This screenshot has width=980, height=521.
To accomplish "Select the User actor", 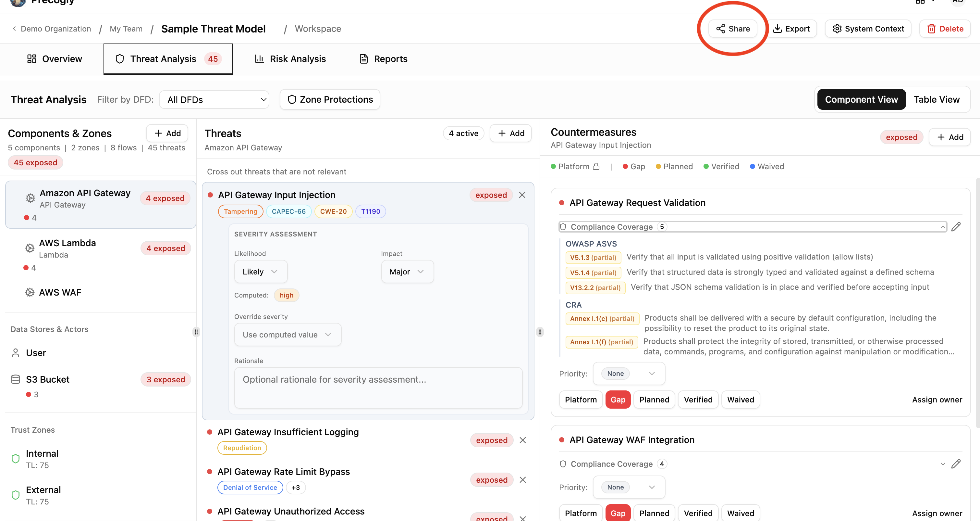I will (x=101, y=353).
